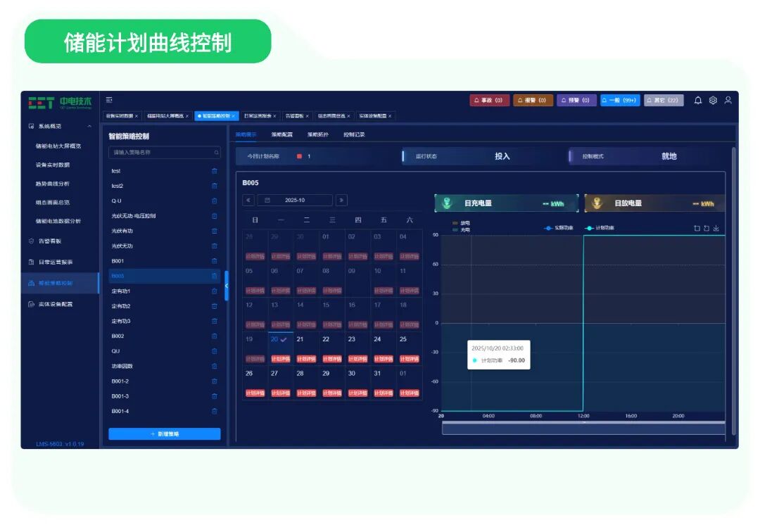Switch to 控制记录 tab
Viewport: 760px width, 532px height.
click(x=354, y=134)
